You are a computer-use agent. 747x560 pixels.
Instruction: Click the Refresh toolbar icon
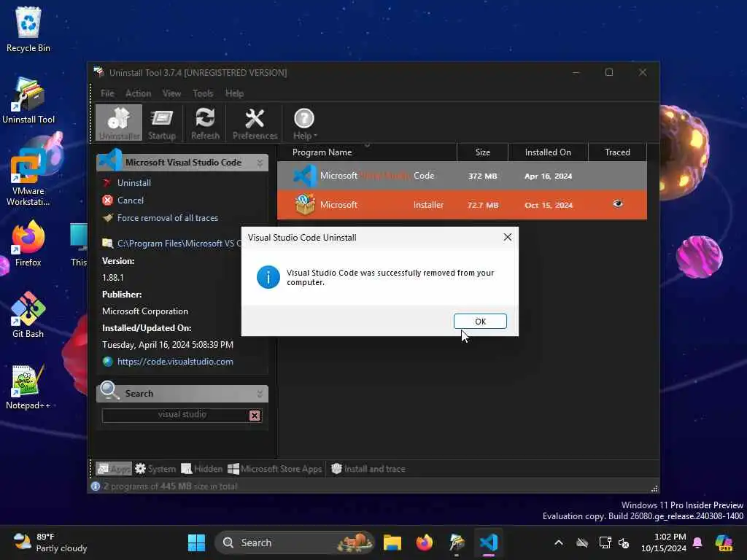point(205,122)
